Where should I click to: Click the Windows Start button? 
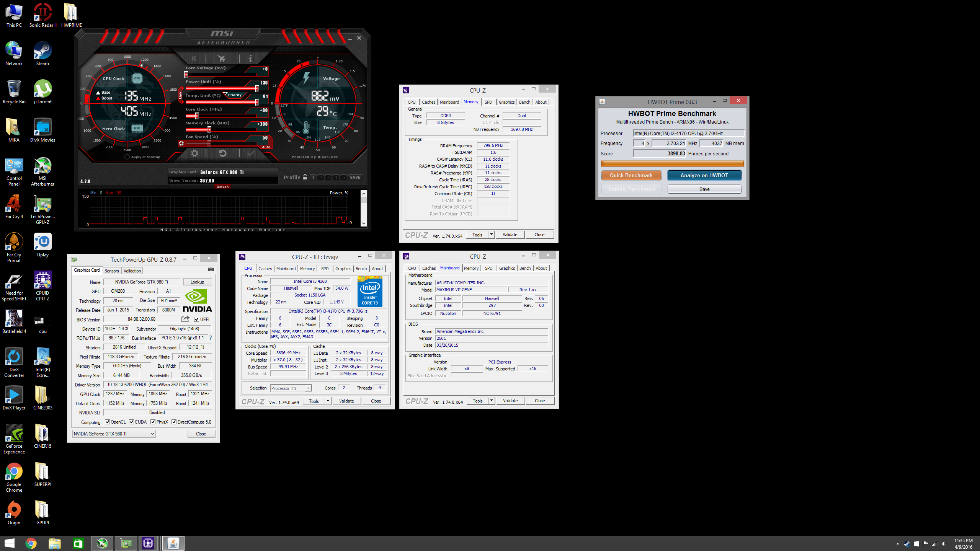point(9,543)
